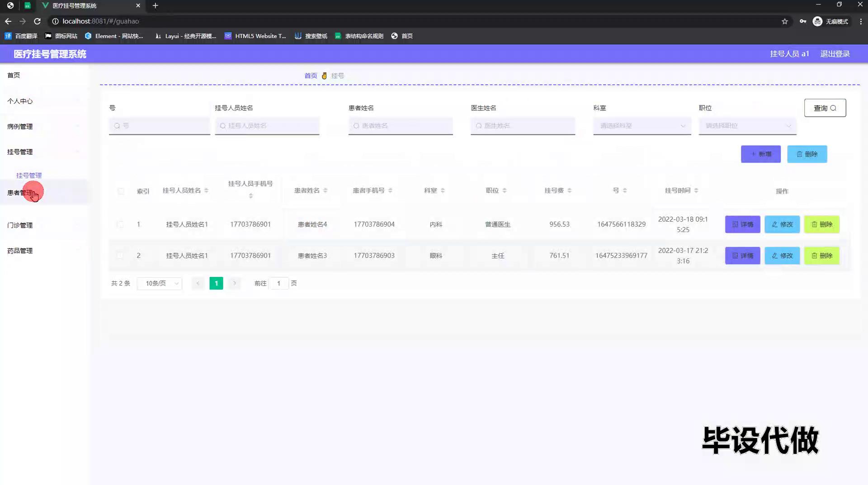Open 门诊管理 in the sidebar menu
868x485 pixels.
[x=20, y=225]
